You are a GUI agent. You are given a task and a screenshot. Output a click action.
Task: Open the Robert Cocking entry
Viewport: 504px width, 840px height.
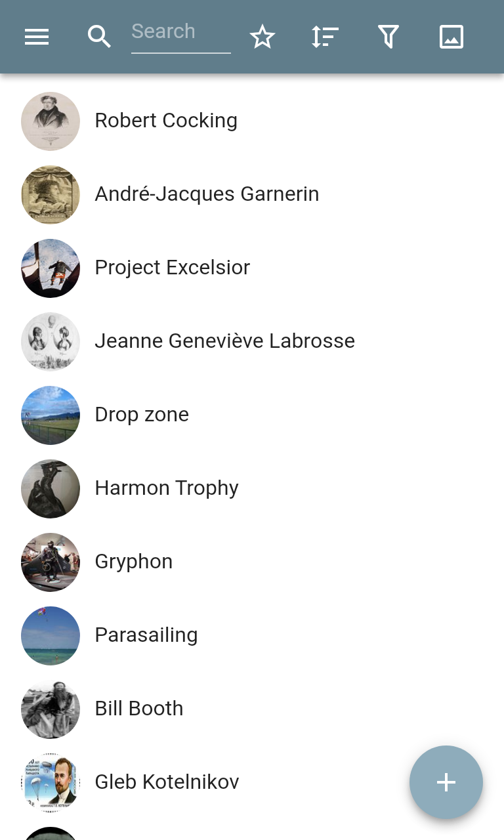(x=252, y=121)
